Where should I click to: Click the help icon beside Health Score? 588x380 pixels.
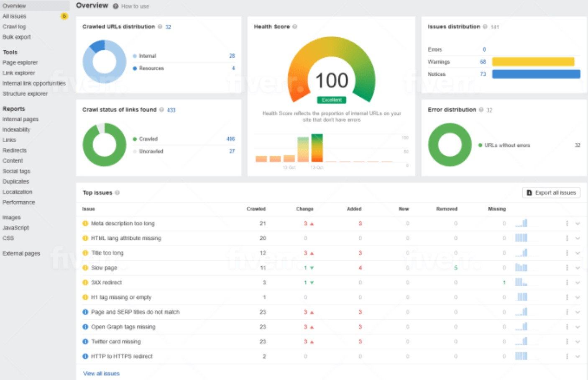[x=295, y=27]
